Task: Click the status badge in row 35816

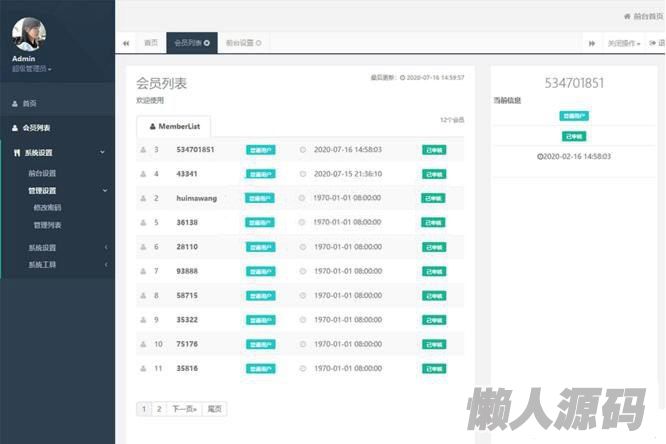Action: (434, 368)
